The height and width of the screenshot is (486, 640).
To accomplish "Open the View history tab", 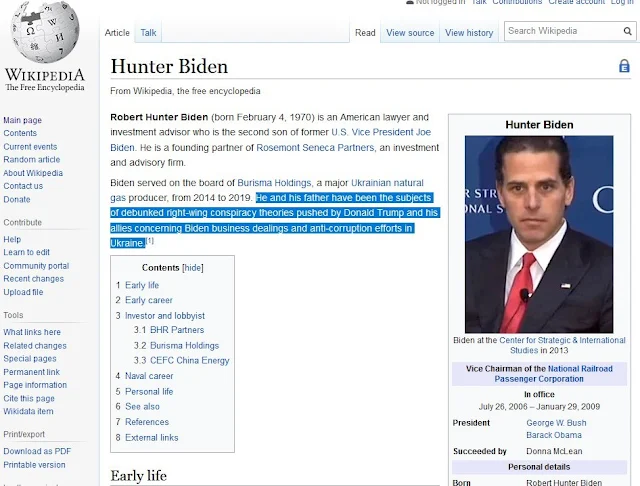I will tap(469, 33).
